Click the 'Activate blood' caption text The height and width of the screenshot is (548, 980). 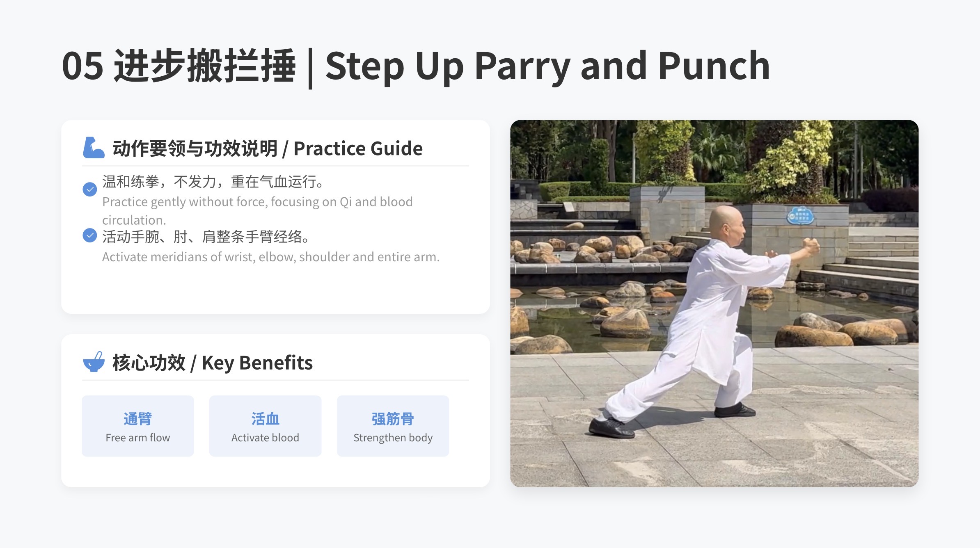tap(265, 438)
